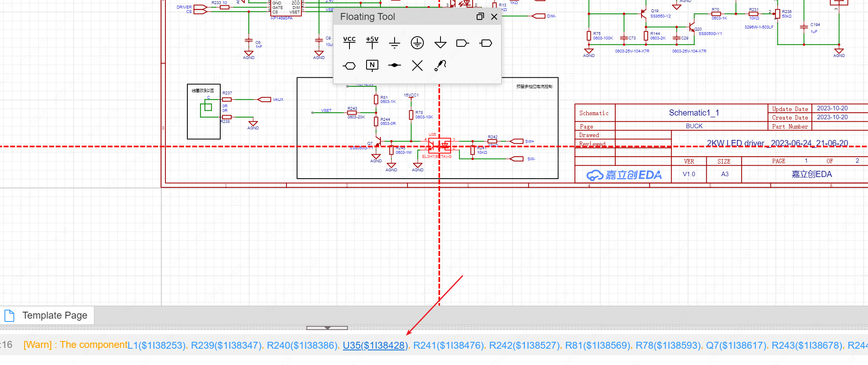Place a short-circuit flag symbol
The height and width of the screenshot is (365, 868).
394,66
